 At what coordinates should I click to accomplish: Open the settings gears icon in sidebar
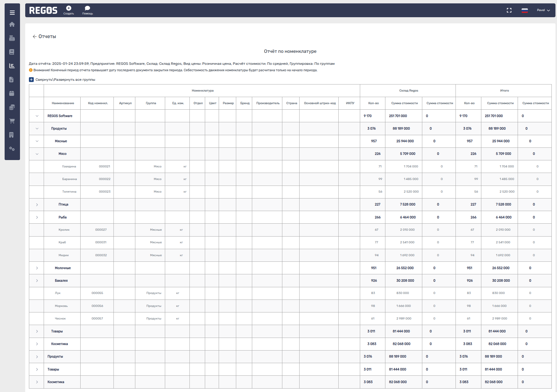(x=12, y=149)
